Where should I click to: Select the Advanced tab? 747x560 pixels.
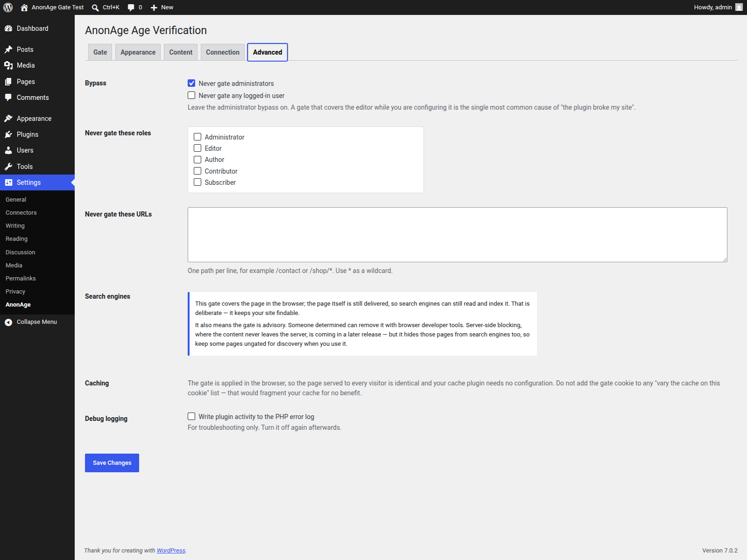[x=268, y=52]
